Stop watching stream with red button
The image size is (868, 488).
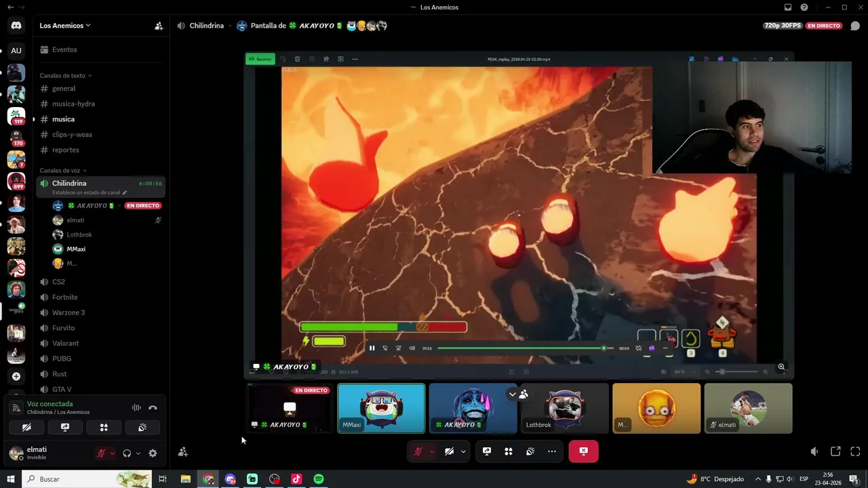tap(583, 451)
